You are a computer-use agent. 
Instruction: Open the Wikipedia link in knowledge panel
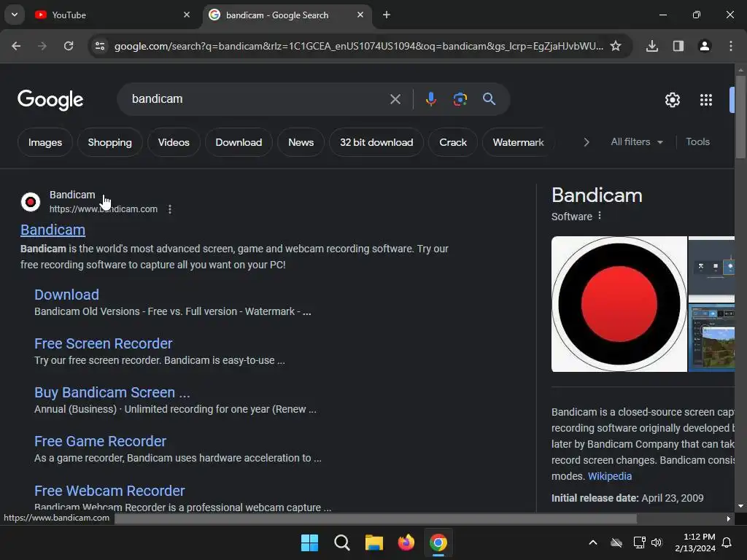pyautogui.click(x=610, y=476)
